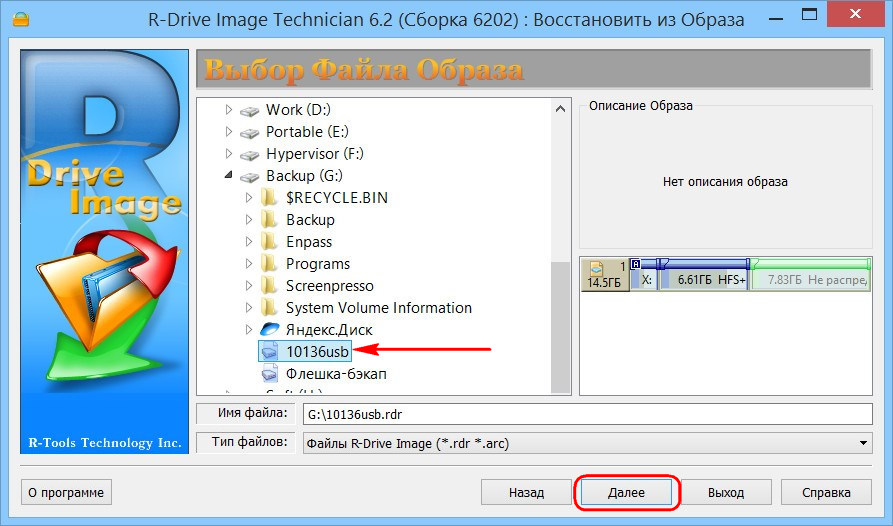Select the Hypervisor (F:) label
This screenshot has height=526, width=893.
tap(315, 154)
